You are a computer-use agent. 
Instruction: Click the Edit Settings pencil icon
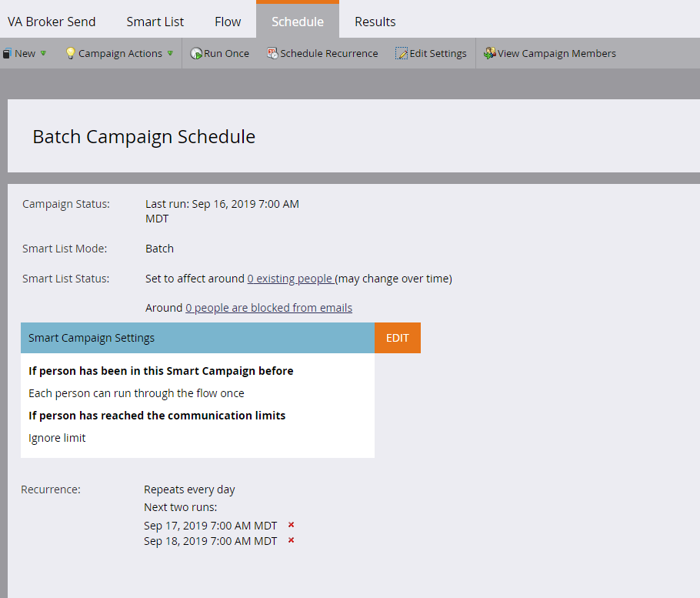point(402,54)
